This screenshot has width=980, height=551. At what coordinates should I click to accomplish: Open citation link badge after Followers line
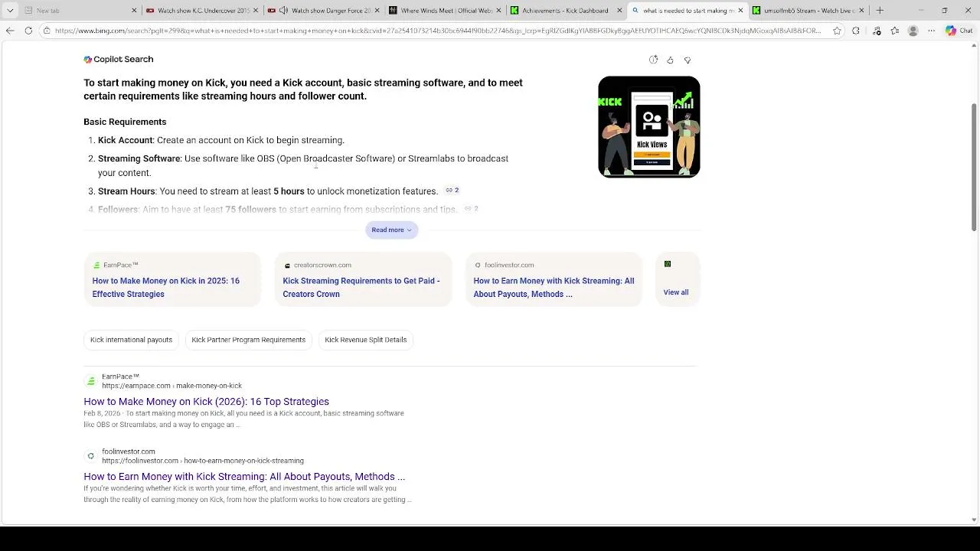click(x=472, y=209)
